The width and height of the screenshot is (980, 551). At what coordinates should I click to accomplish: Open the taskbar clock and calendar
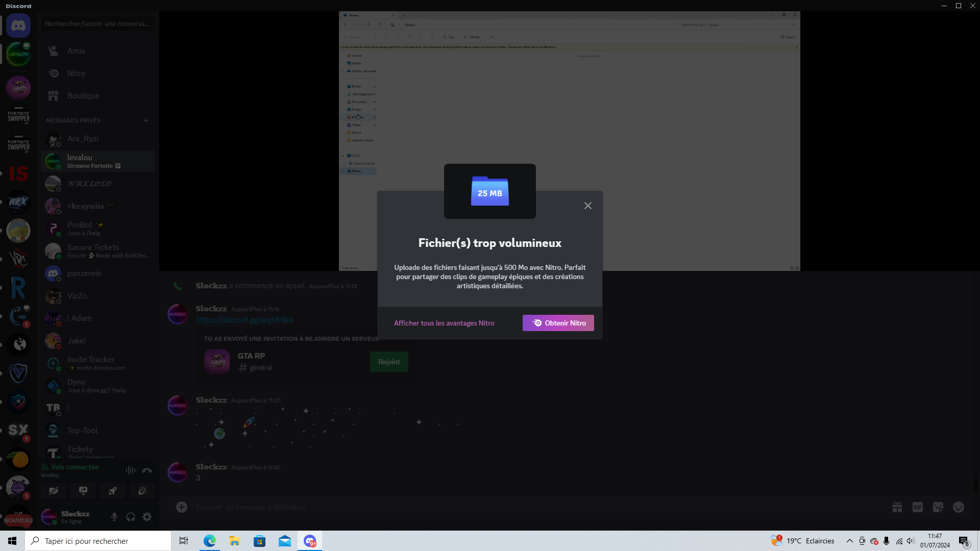935,541
